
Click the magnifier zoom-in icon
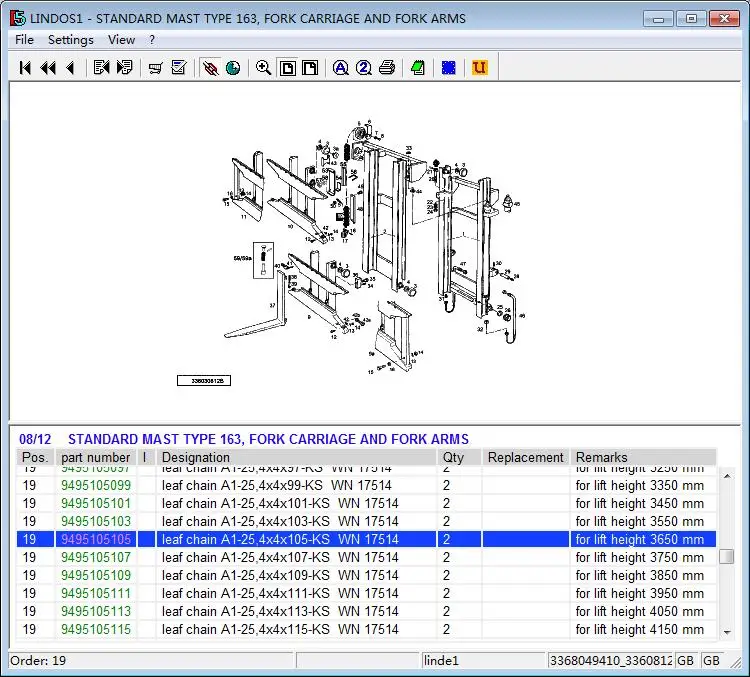coord(263,68)
